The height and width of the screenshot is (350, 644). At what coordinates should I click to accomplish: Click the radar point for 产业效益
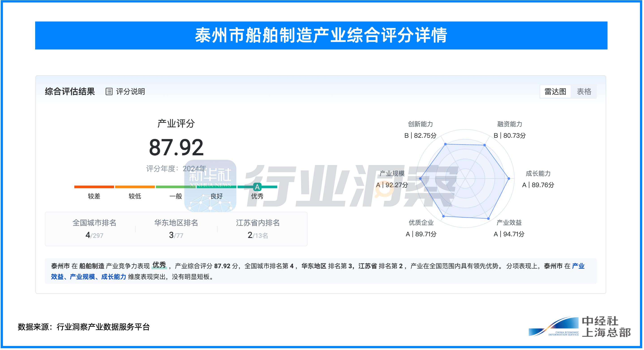[489, 218]
